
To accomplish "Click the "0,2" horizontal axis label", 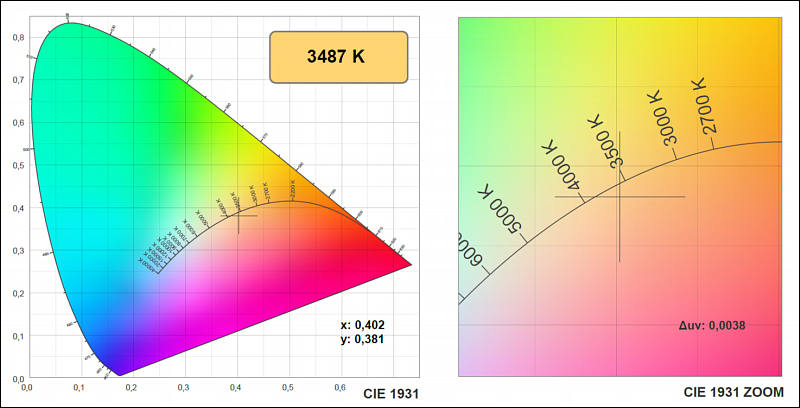I will 131,388.
